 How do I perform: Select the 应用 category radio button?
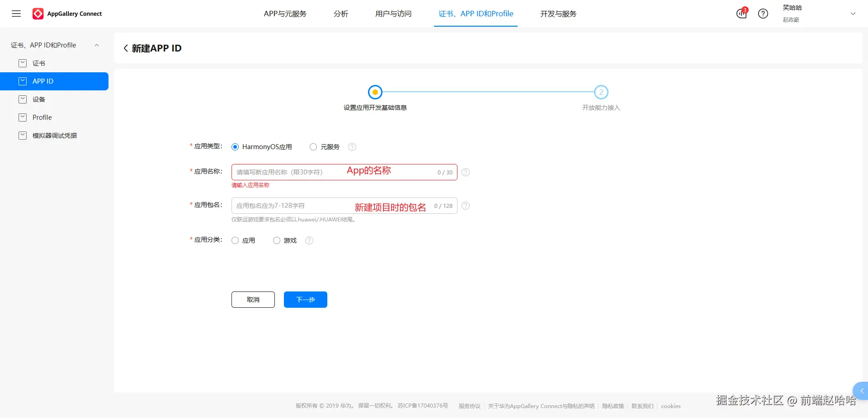tap(235, 240)
